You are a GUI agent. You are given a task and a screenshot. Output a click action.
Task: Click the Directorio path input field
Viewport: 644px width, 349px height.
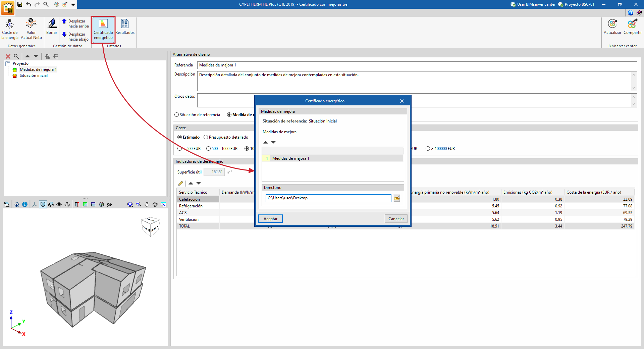point(328,198)
